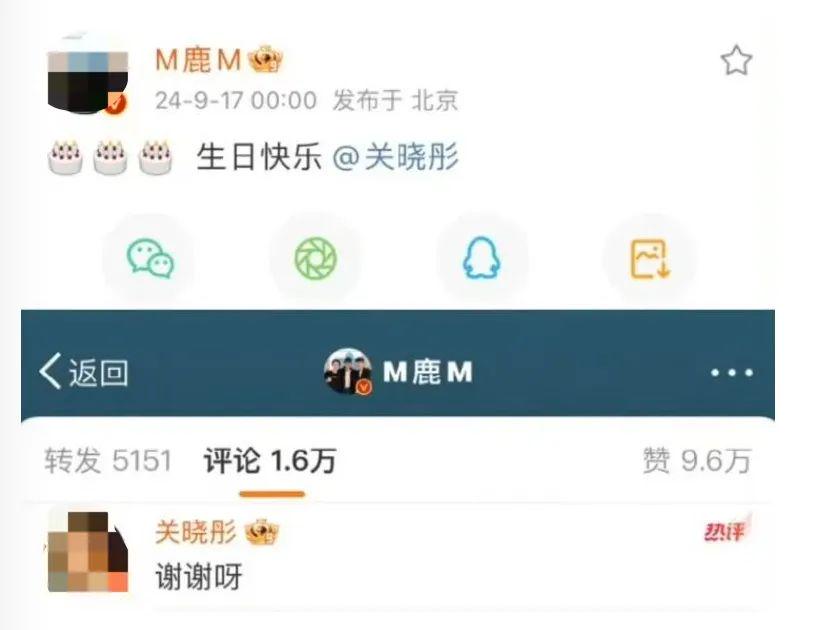Share to QQ penguin icon
830x630 pixels.
pyautogui.click(x=482, y=259)
